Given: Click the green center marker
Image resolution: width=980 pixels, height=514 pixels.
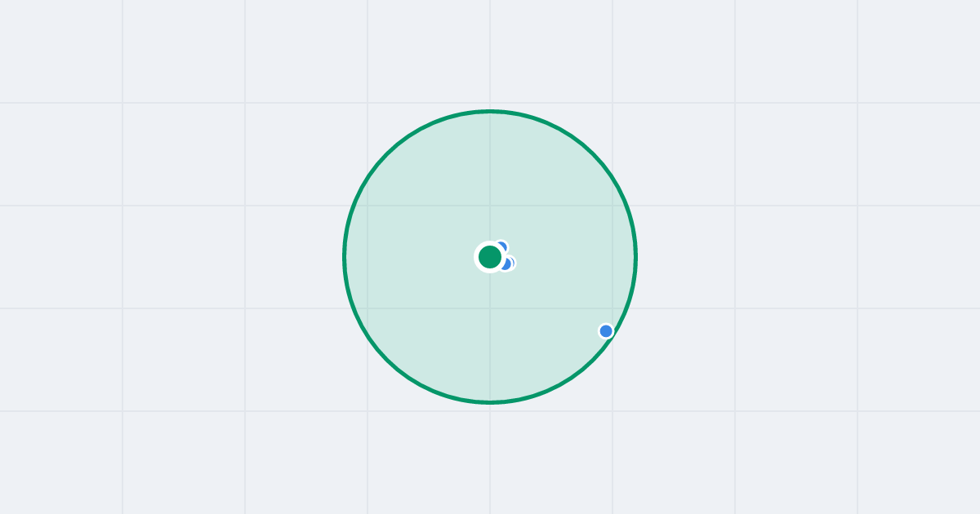Looking at the screenshot, I should (x=490, y=257).
